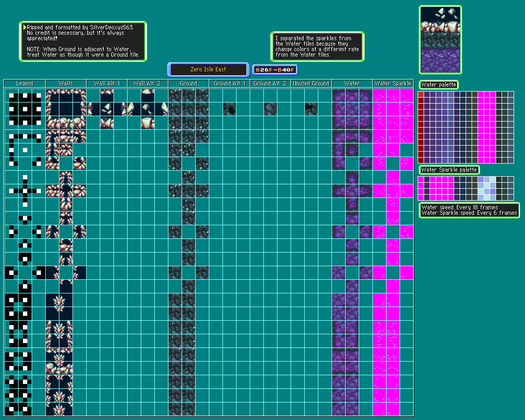Viewport: 525px width, 420px height.
Task: Click the "Water Sparkle palette" label
Action: (x=449, y=170)
